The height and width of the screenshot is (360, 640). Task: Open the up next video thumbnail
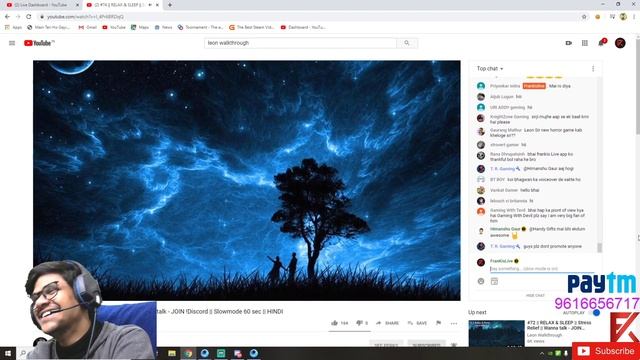pos(496,333)
